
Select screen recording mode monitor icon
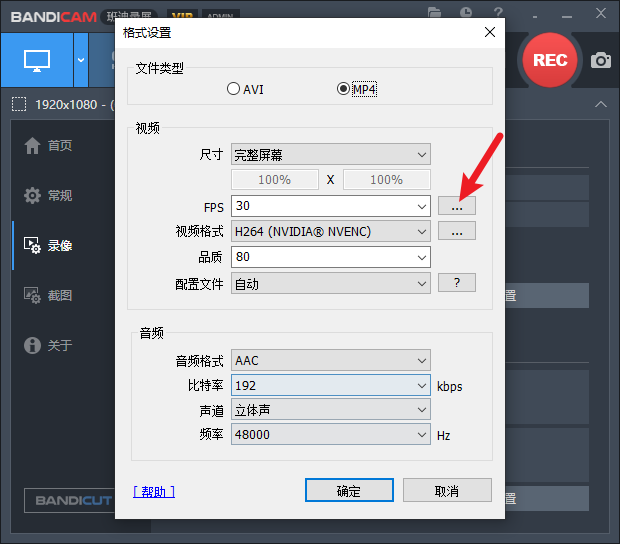[37, 60]
